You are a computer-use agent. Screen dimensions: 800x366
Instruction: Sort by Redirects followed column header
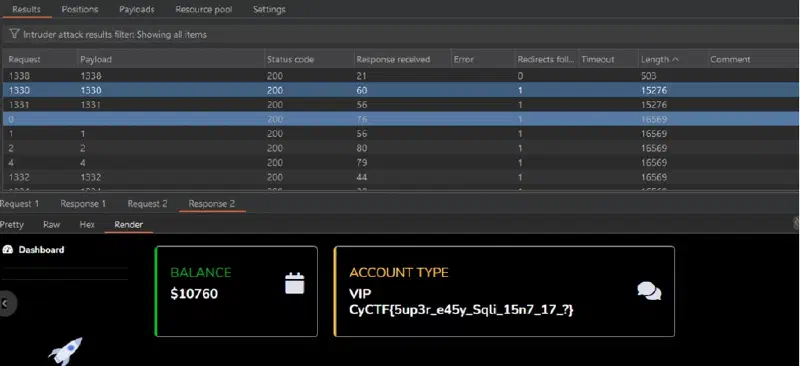[x=546, y=59]
